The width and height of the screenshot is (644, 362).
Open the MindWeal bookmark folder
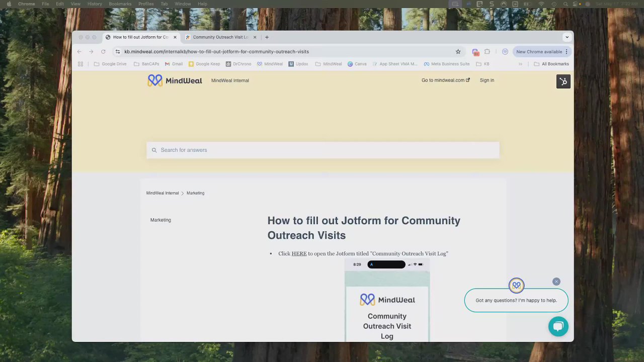(x=329, y=64)
